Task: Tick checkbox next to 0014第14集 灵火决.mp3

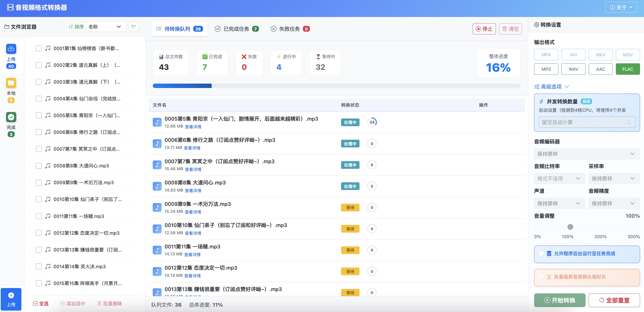Action: pyautogui.click(x=39, y=267)
